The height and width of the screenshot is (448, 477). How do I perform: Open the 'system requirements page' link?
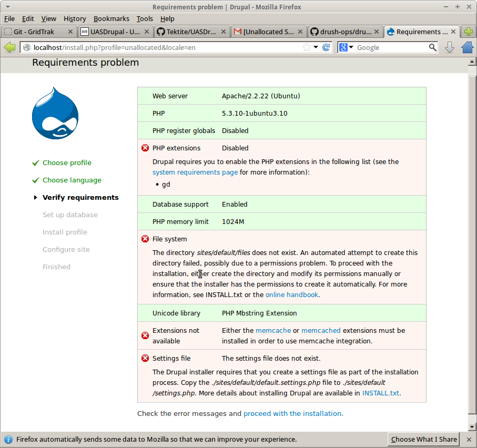pyautogui.click(x=195, y=172)
